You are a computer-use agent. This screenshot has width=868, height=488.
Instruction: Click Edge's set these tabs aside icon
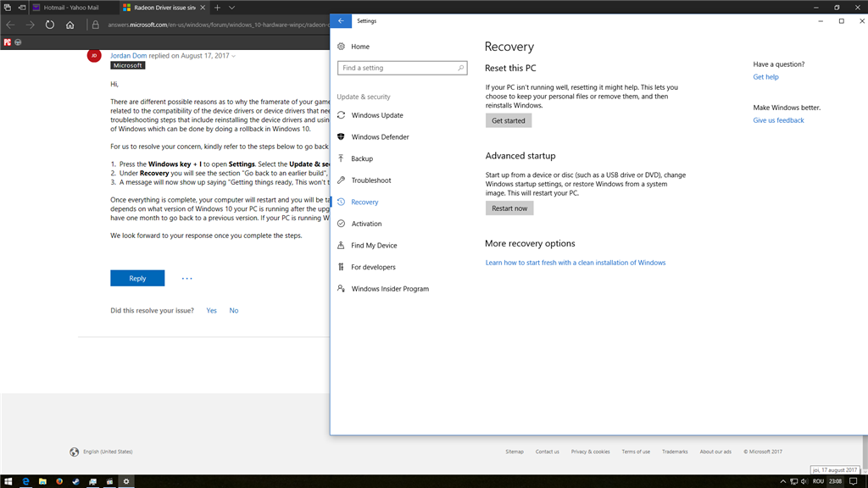coord(21,8)
